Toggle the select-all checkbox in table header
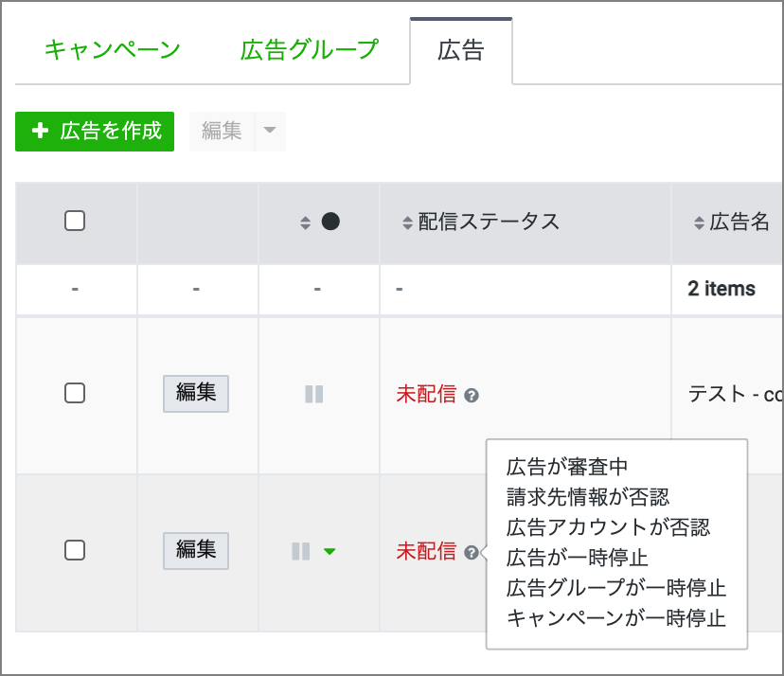The height and width of the screenshot is (676, 784). pyautogui.click(x=75, y=222)
